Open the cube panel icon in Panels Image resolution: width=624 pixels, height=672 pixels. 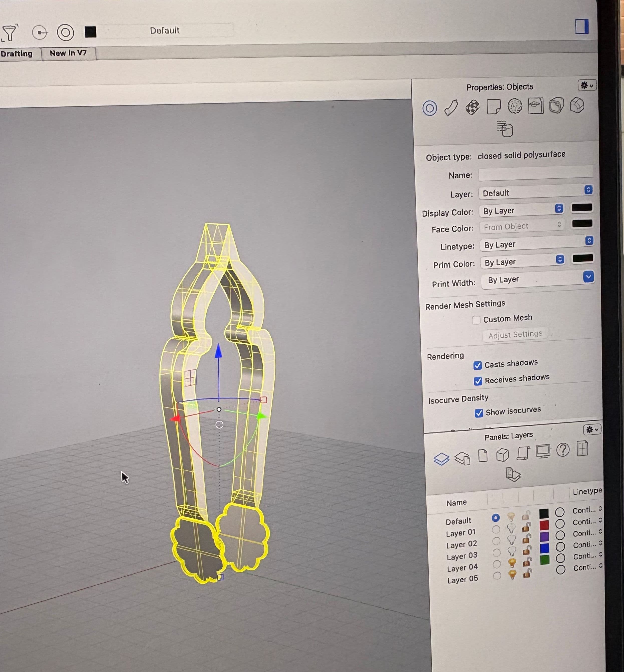coord(503,455)
